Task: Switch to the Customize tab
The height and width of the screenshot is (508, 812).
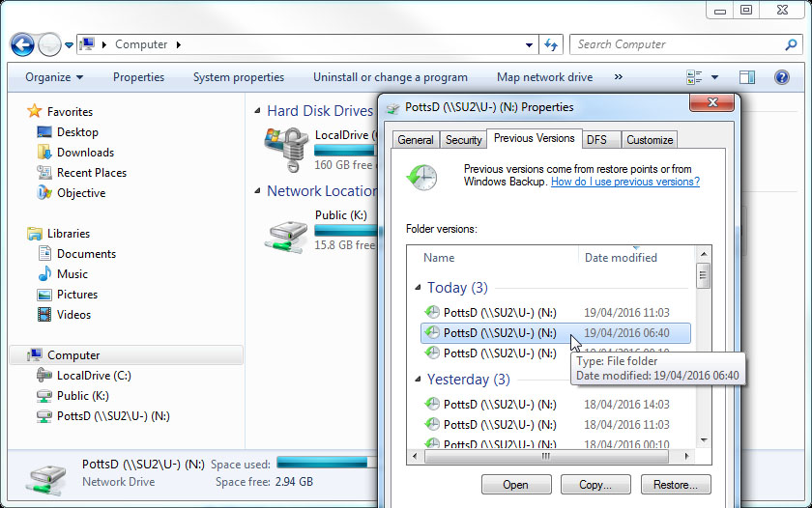Action: tap(650, 140)
